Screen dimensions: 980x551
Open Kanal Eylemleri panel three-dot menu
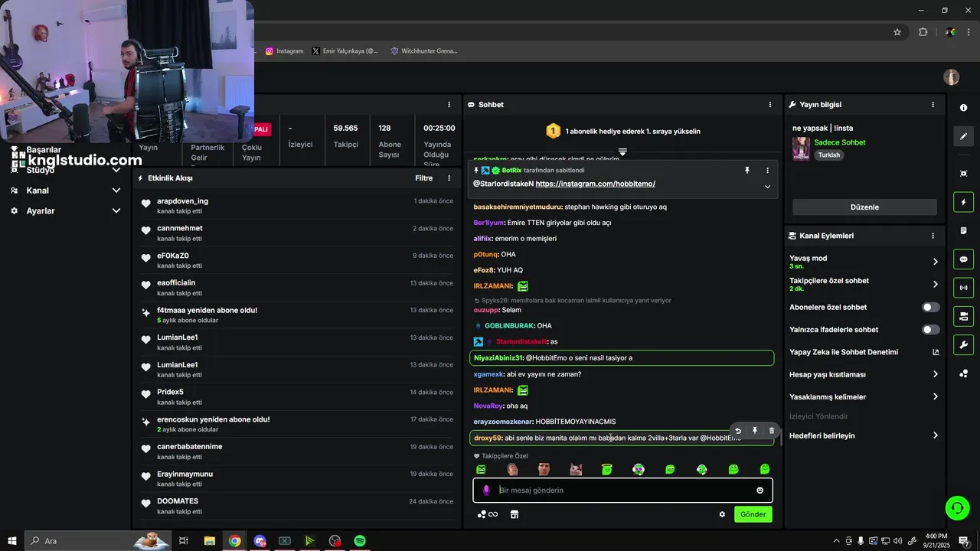coord(933,236)
